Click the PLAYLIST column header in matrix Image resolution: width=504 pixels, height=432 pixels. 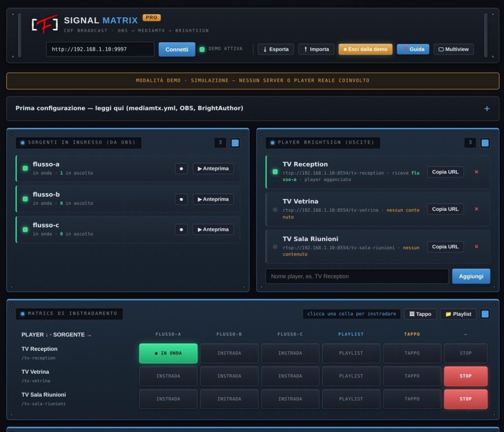(x=351, y=334)
